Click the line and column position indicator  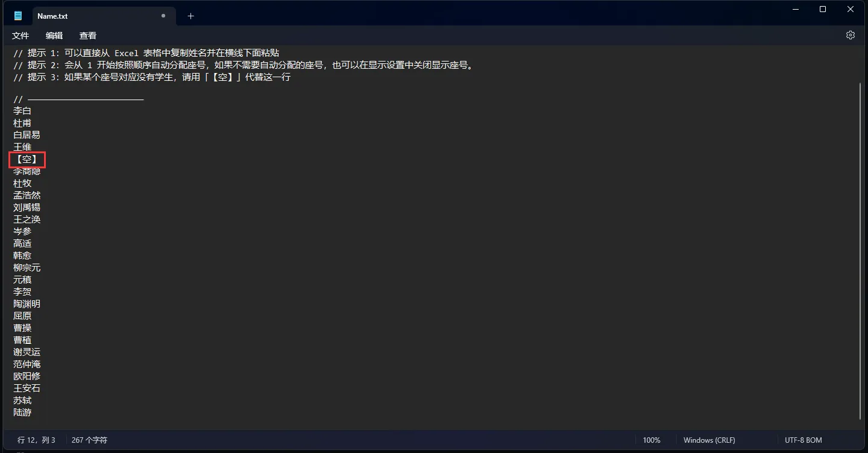coord(36,440)
